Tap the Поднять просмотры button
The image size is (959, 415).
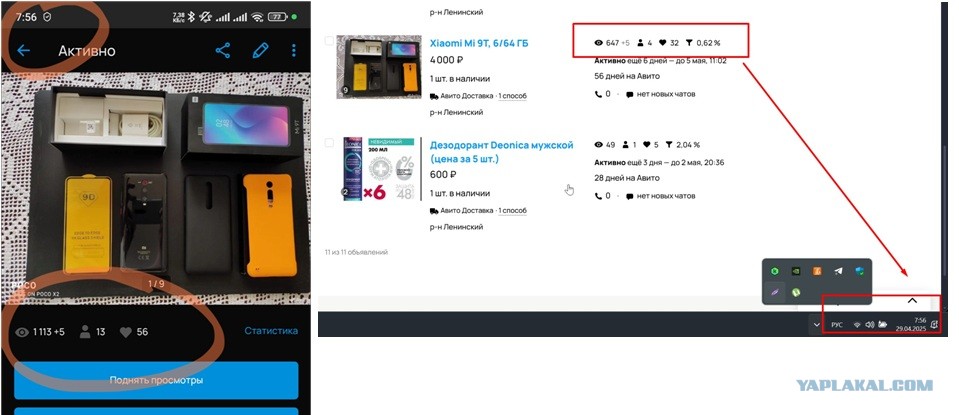coord(156,380)
